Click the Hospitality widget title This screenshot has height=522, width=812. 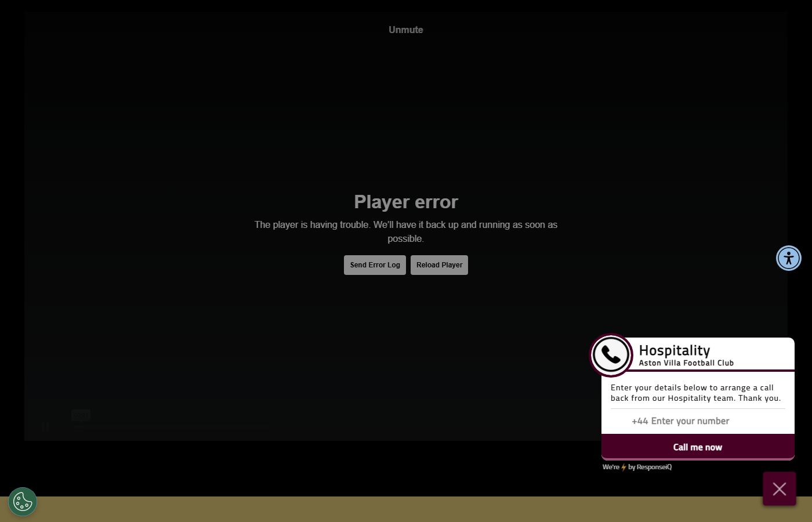(675, 350)
